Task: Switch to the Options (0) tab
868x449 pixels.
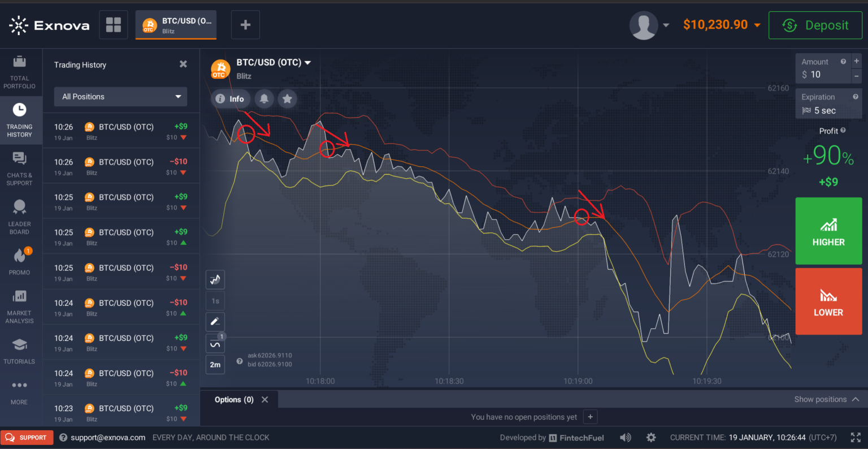Action: click(234, 400)
